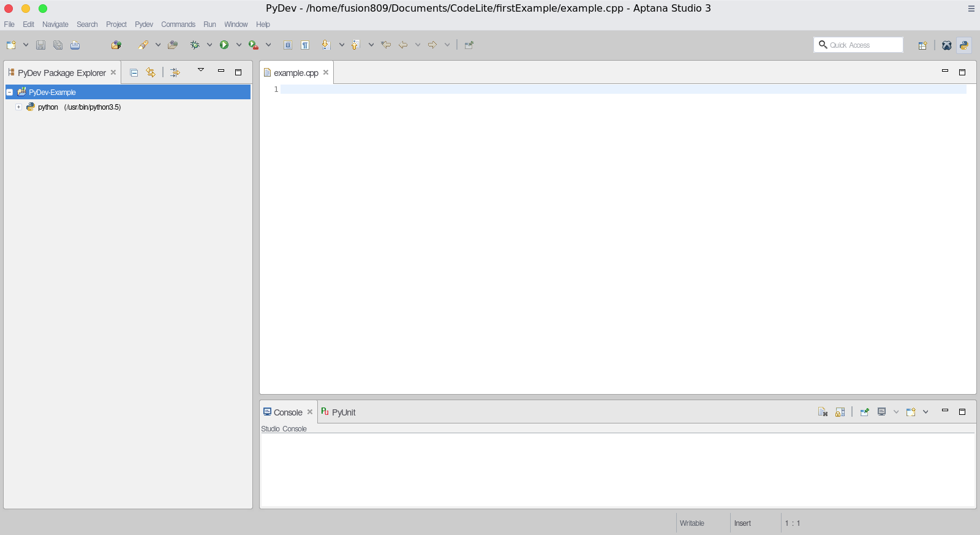Open the Edit menu
This screenshot has height=535, width=980.
coord(28,25)
